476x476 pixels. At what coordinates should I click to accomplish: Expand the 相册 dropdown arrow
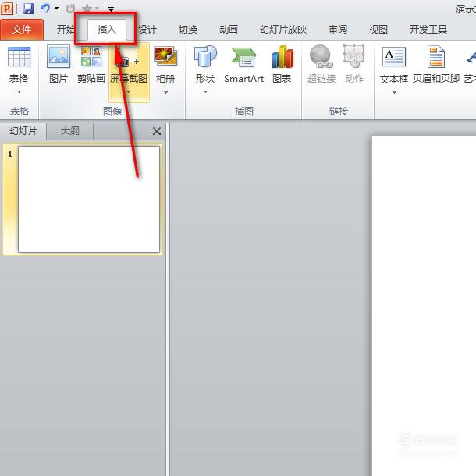165,92
